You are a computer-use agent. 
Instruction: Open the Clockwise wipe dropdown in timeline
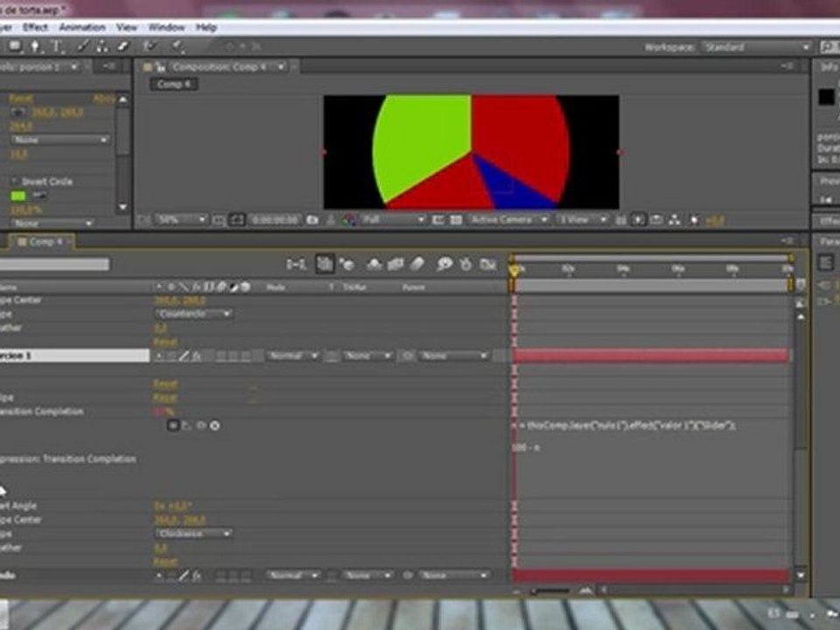[194, 534]
